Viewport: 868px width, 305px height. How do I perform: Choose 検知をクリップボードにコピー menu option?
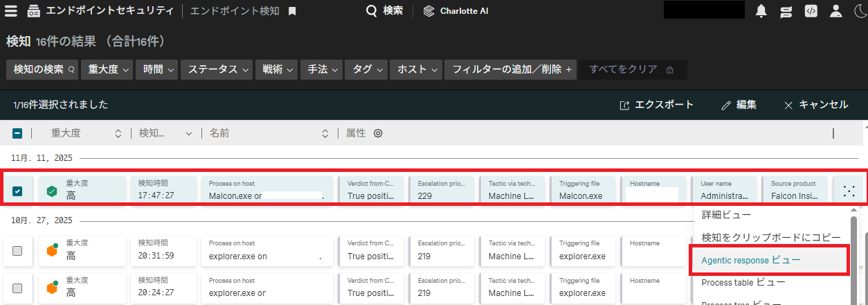(x=771, y=238)
